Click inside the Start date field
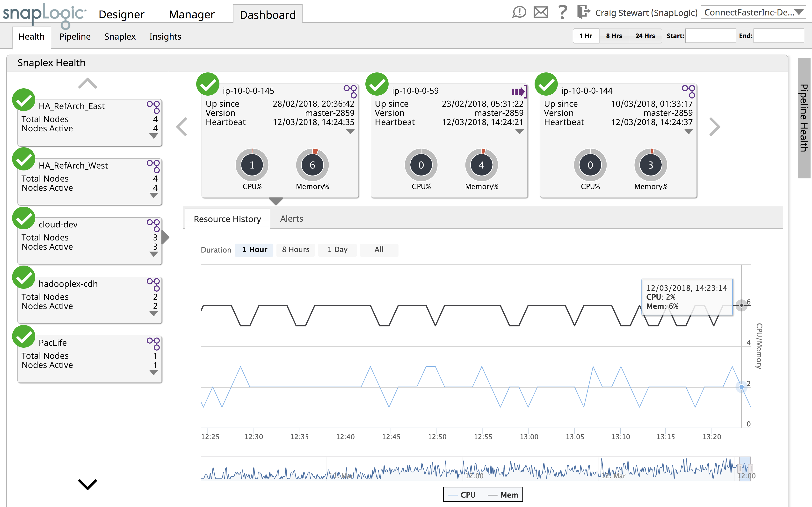This screenshot has height=507, width=812. (x=710, y=35)
